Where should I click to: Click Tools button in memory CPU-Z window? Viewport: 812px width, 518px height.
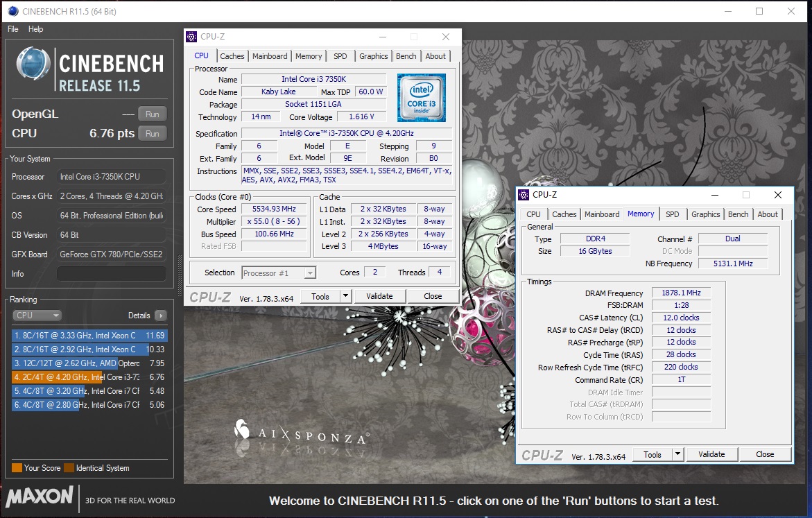pos(653,454)
